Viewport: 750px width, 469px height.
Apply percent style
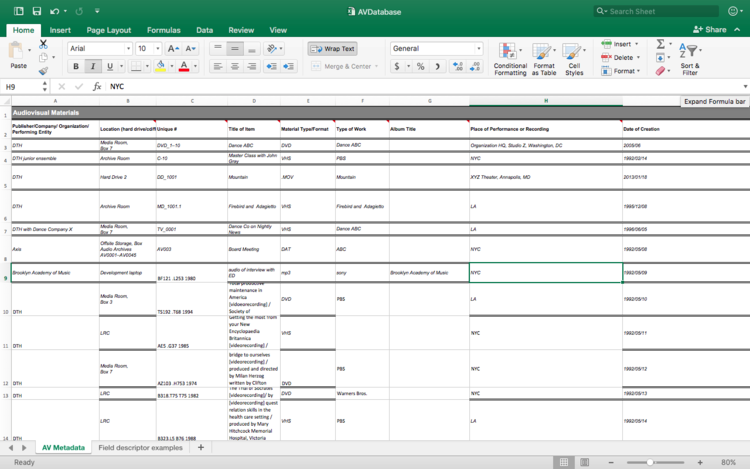tap(420, 66)
